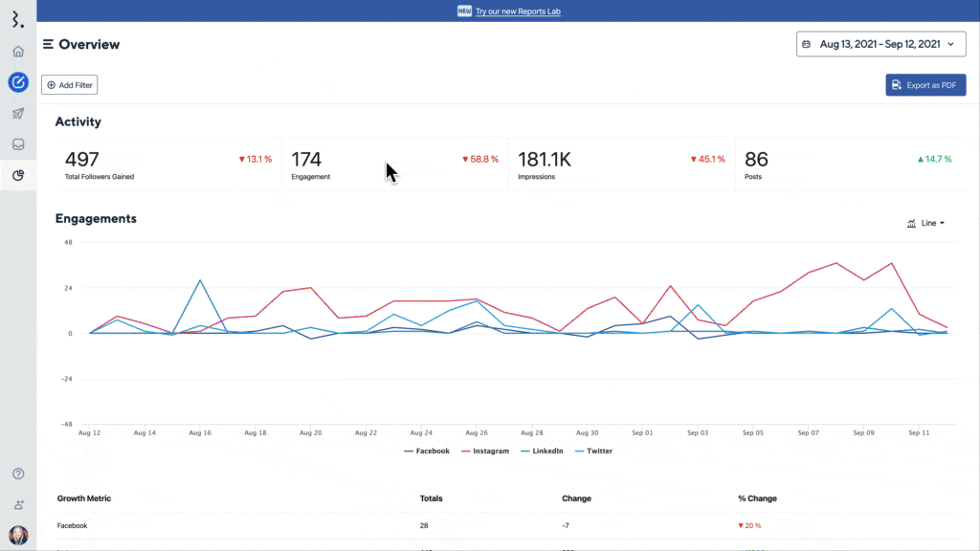Click the Add Filter button

tap(69, 85)
